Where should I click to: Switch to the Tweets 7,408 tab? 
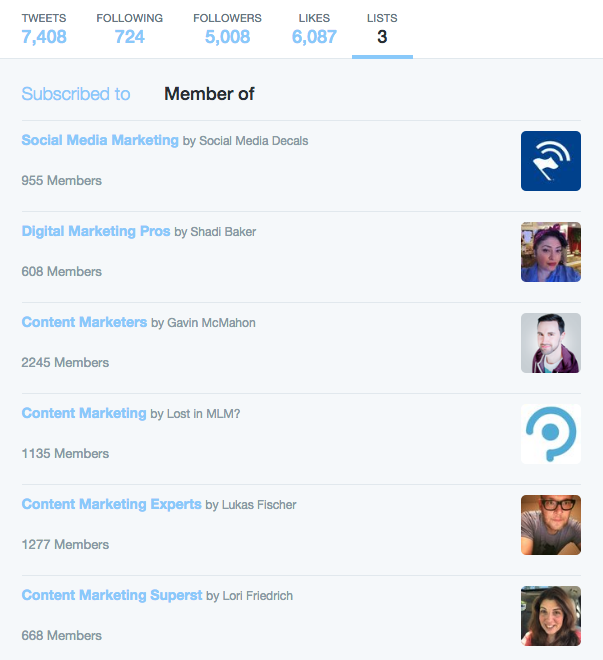click(44, 29)
